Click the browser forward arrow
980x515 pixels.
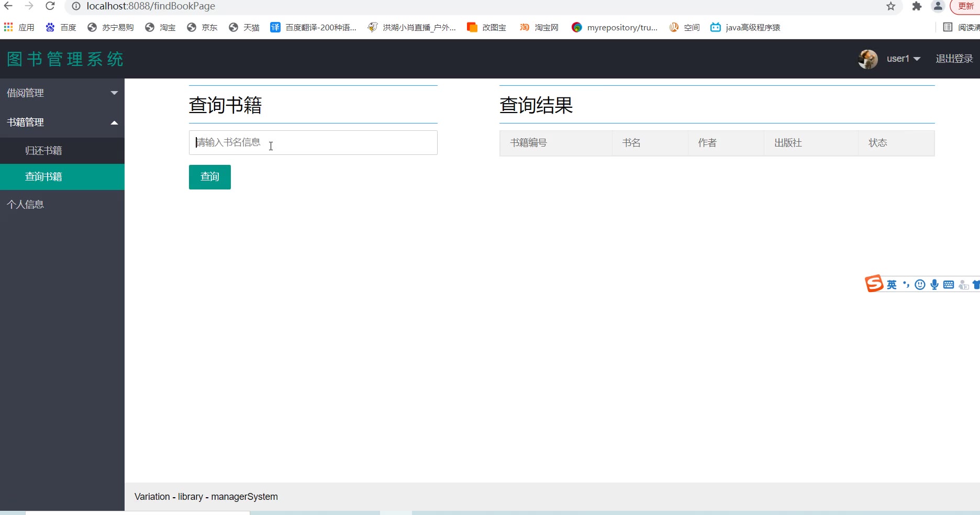pyautogui.click(x=29, y=6)
